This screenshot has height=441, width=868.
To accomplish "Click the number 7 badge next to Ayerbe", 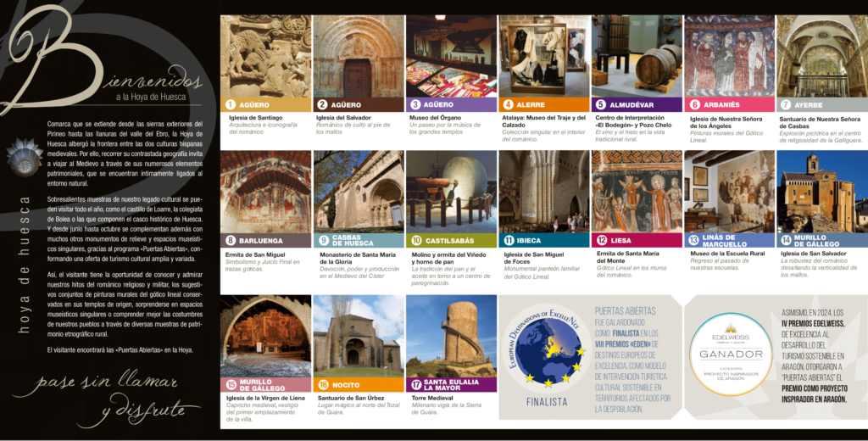I will tap(786, 104).
